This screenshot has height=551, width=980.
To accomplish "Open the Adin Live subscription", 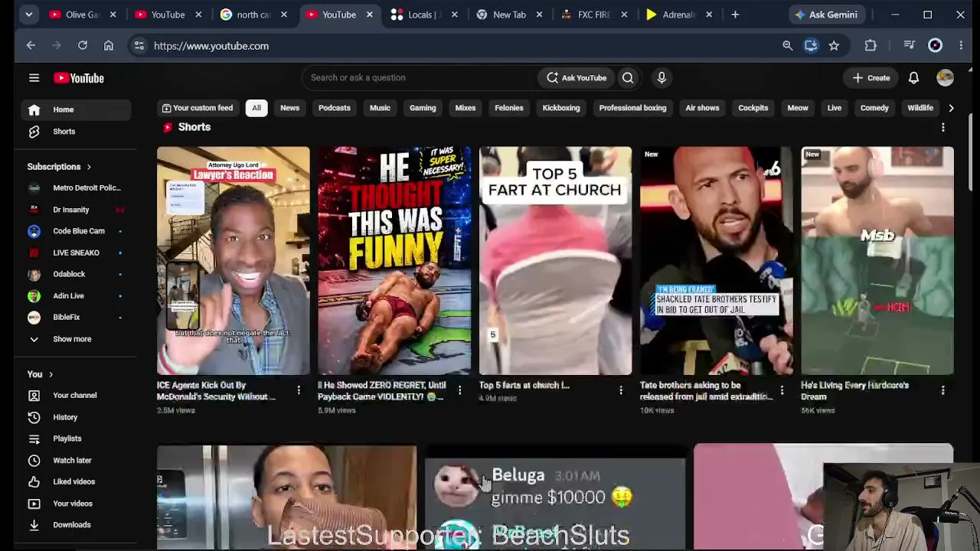I will 76,295.
